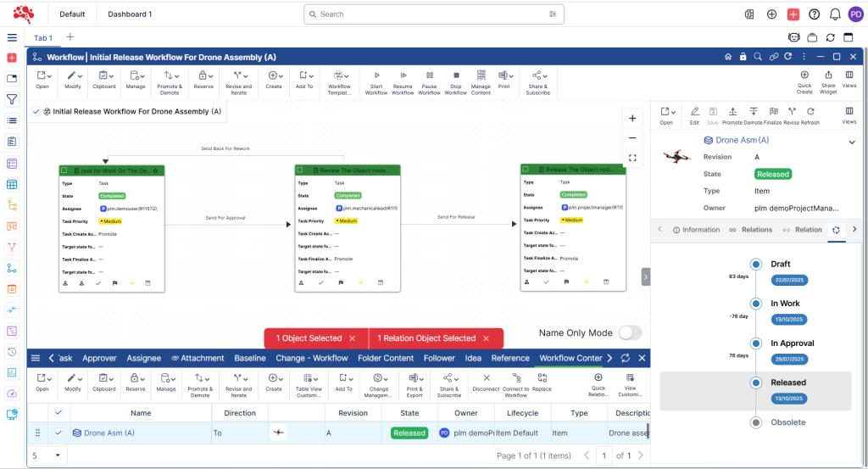The height and width of the screenshot is (469, 868).
Task: Select the Released lifecycle state marker
Action: [755, 383]
